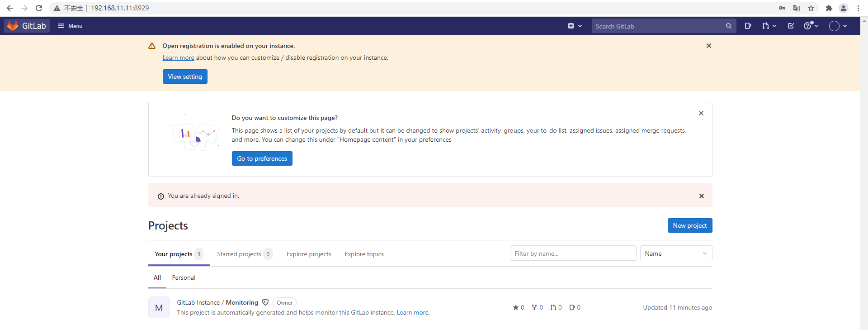This screenshot has height=330, width=868.
Task: Dismiss the open registration warning banner
Action: coord(708,46)
